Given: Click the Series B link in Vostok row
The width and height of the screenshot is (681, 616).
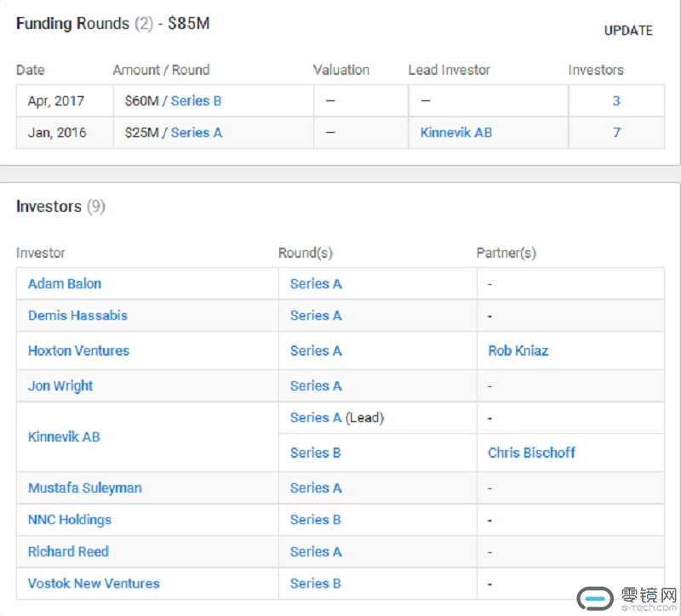Looking at the screenshot, I should click(315, 584).
